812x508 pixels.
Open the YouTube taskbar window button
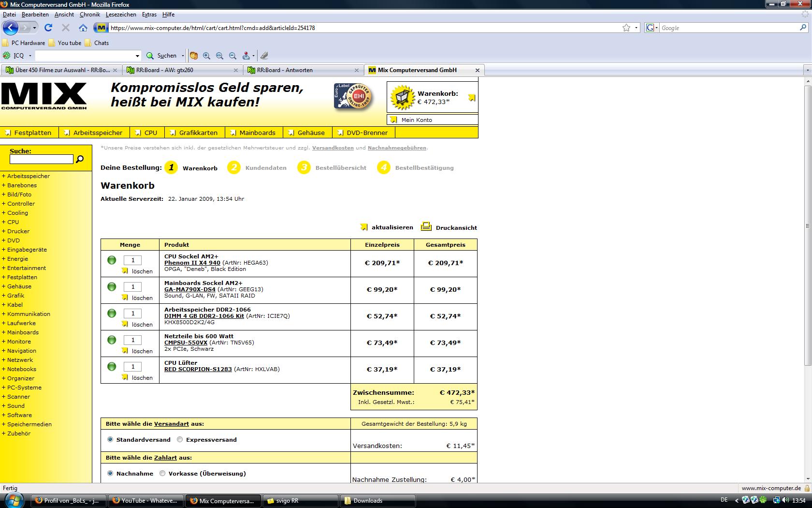(x=145, y=501)
